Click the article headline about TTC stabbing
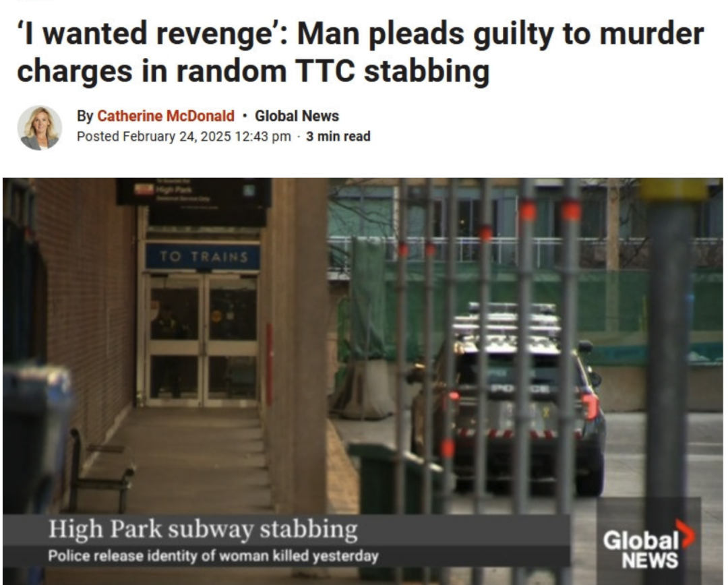 click(360, 52)
